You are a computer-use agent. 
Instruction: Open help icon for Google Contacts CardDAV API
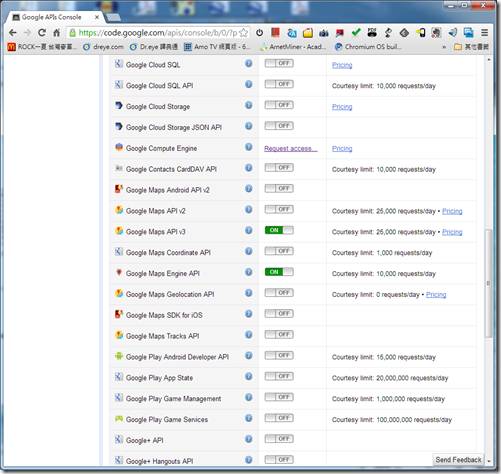coord(249,168)
